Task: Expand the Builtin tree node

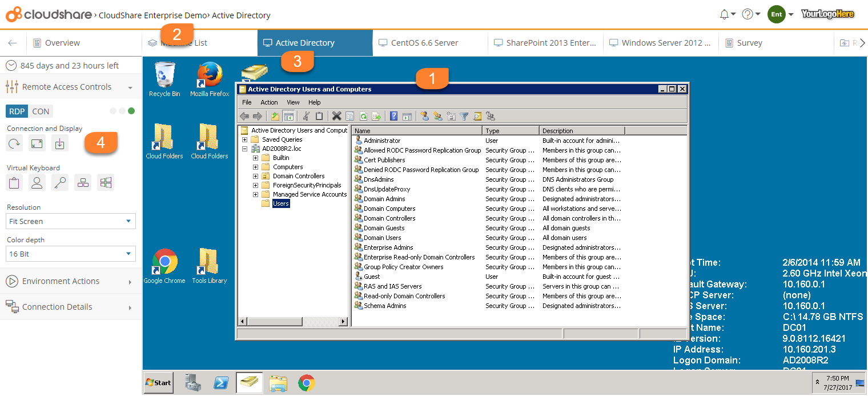Action: click(256, 158)
